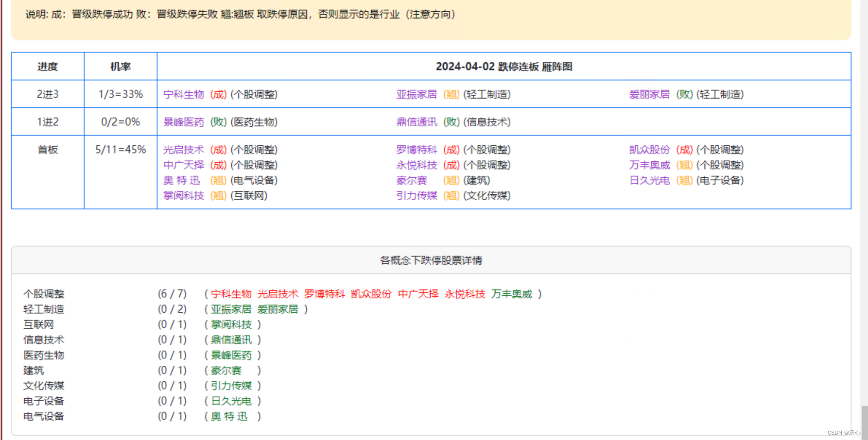868x440 pixels.
Task: Click the 文化传媒 concept label in details list
Action: tap(44, 386)
